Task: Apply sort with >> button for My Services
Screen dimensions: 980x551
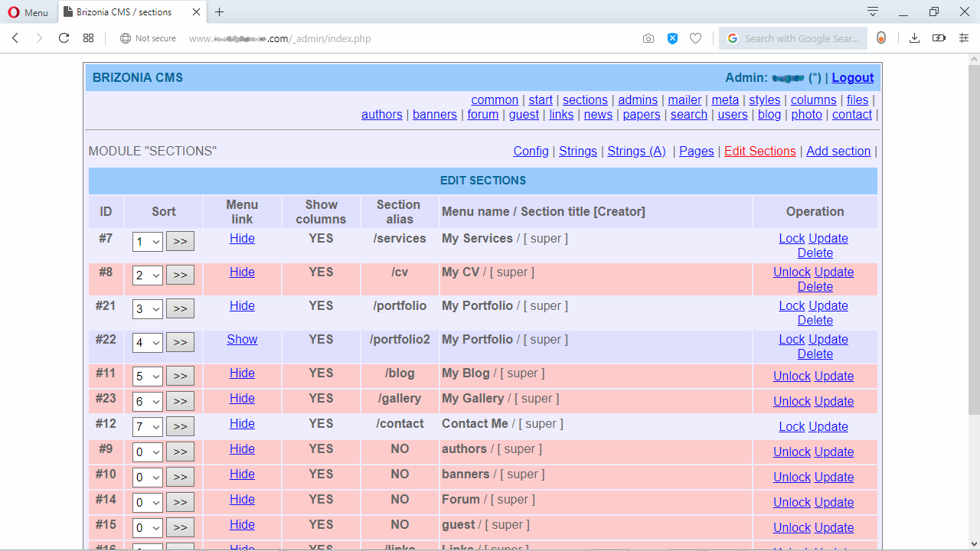Action: pos(180,241)
